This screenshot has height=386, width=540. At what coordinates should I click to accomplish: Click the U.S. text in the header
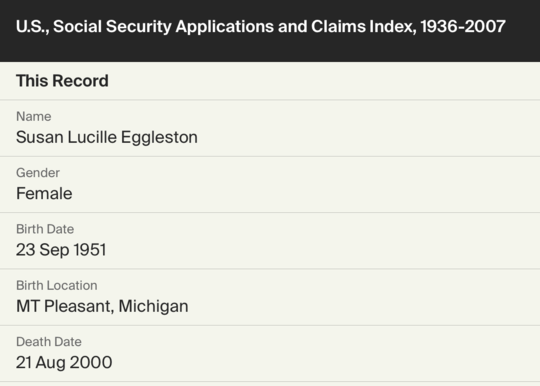33,27
